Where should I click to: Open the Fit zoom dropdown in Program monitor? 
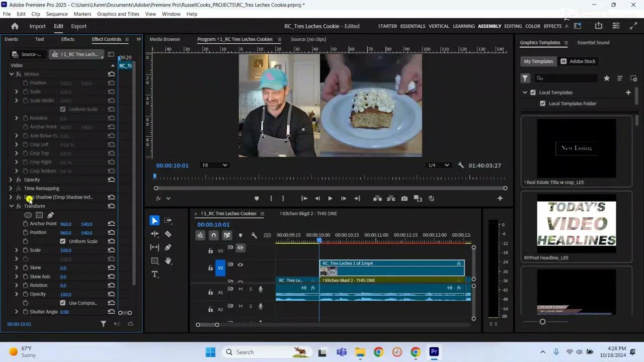tap(215, 165)
